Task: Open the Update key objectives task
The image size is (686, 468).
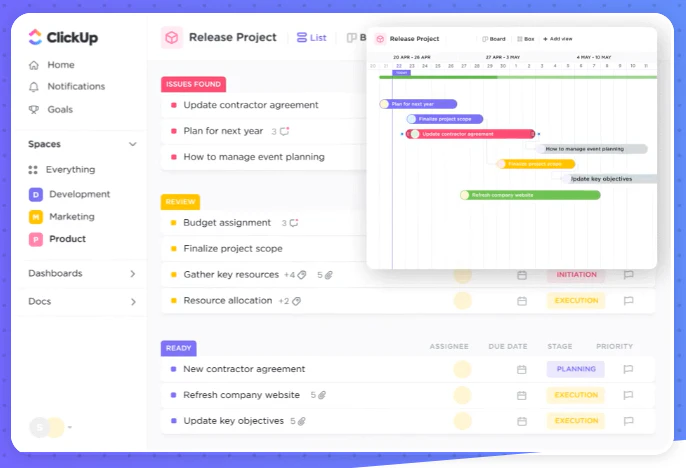Action: pyautogui.click(x=234, y=421)
